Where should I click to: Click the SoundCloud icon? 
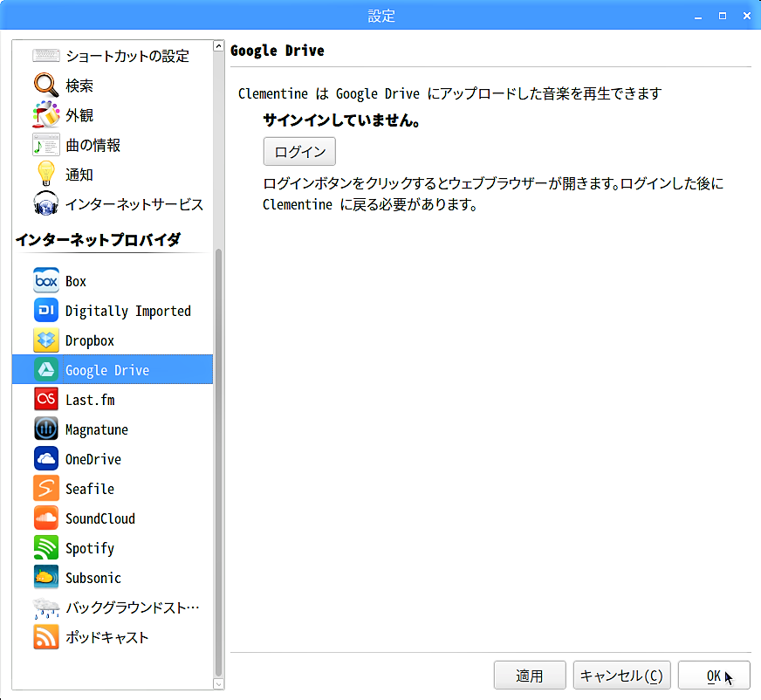point(46,518)
